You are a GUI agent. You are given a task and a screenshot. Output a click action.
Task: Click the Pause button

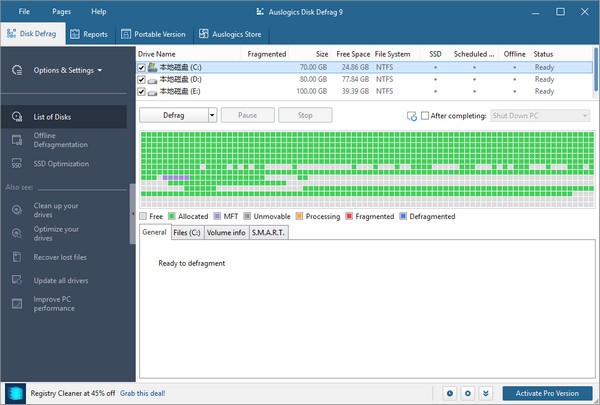click(248, 115)
